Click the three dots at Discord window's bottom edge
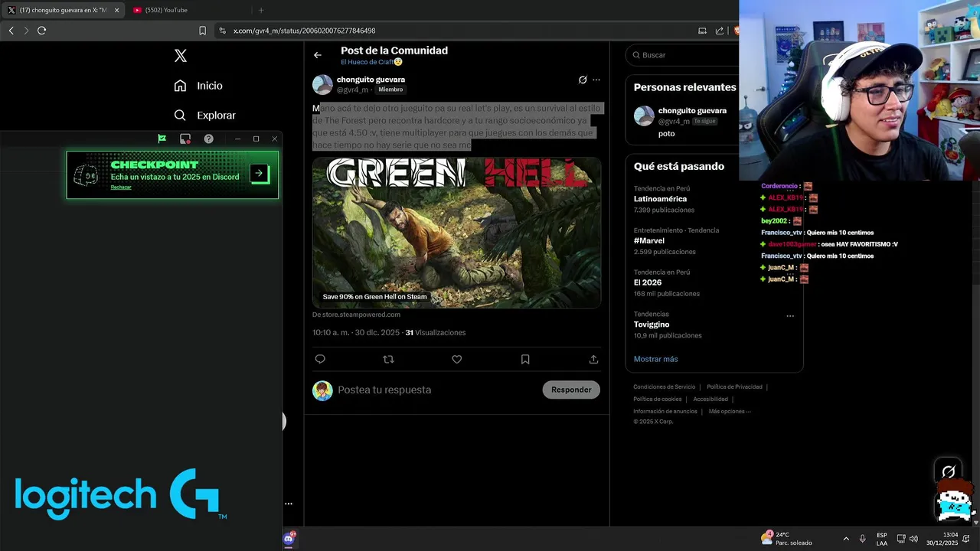The width and height of the screenshot is (980, 551). [289, 504]
